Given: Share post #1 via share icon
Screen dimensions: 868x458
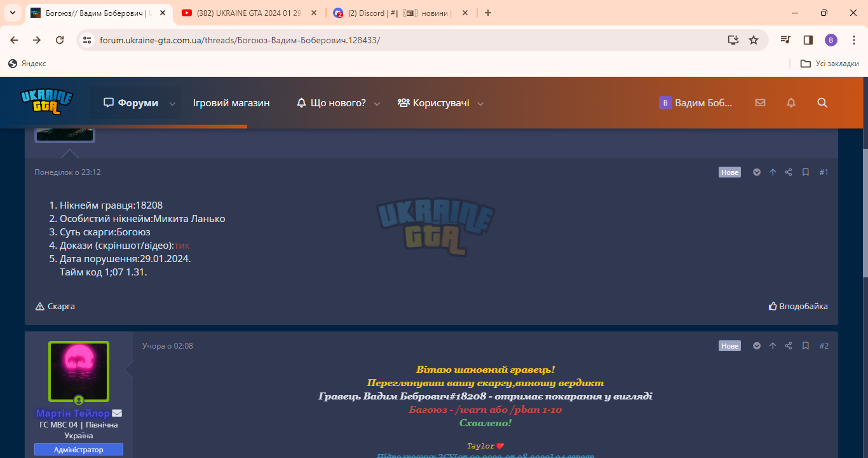Looking at the screenshot, I should pos(789,172).
